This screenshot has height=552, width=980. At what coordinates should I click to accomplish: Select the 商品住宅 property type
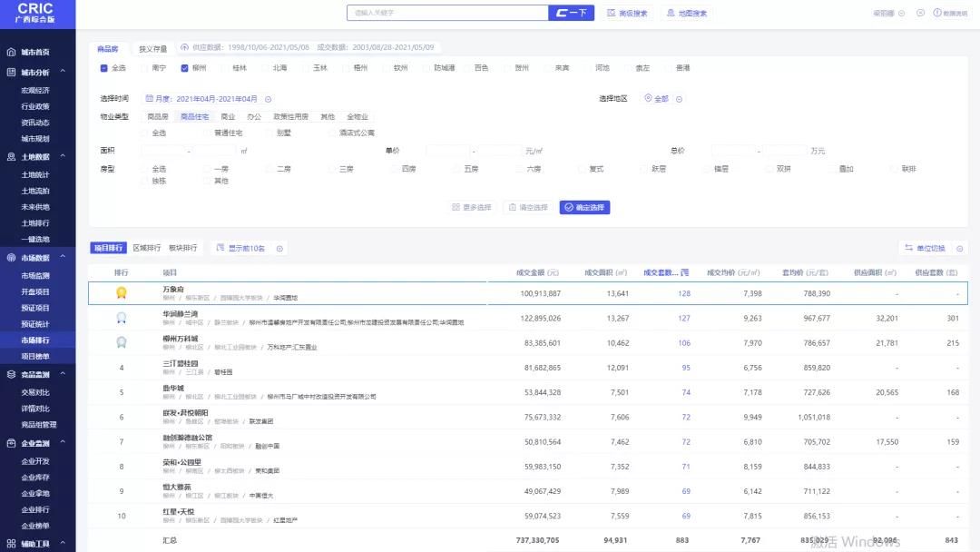click(x=195, y=116)
